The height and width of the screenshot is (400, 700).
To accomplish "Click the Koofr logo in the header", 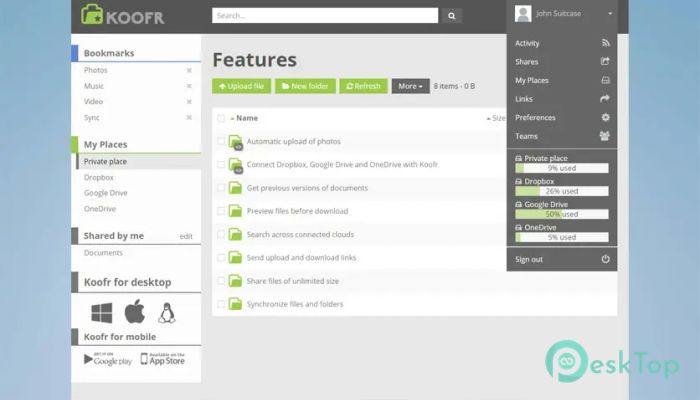I will 123,15.
